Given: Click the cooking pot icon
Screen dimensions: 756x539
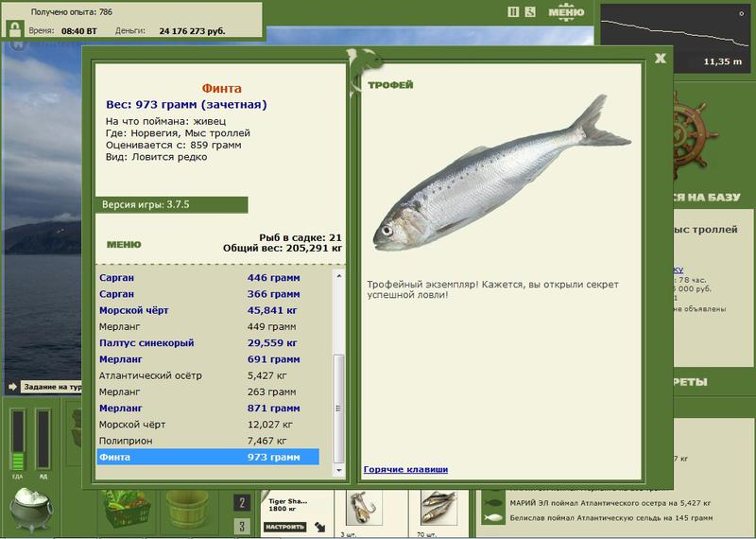Looking at the screenshot, I should (x=31, y=509).
